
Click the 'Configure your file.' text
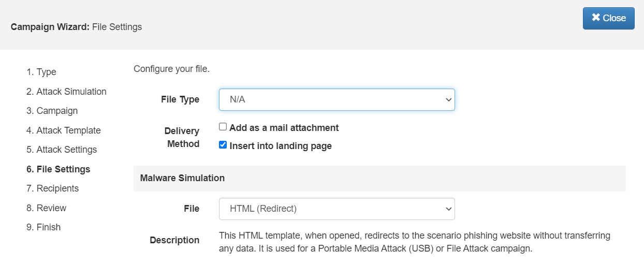point(171,69)
